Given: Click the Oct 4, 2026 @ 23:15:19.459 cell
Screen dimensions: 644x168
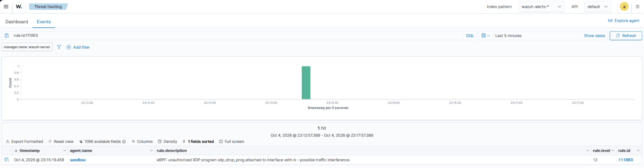Looking at the screenshot, I should coord(40,160).
